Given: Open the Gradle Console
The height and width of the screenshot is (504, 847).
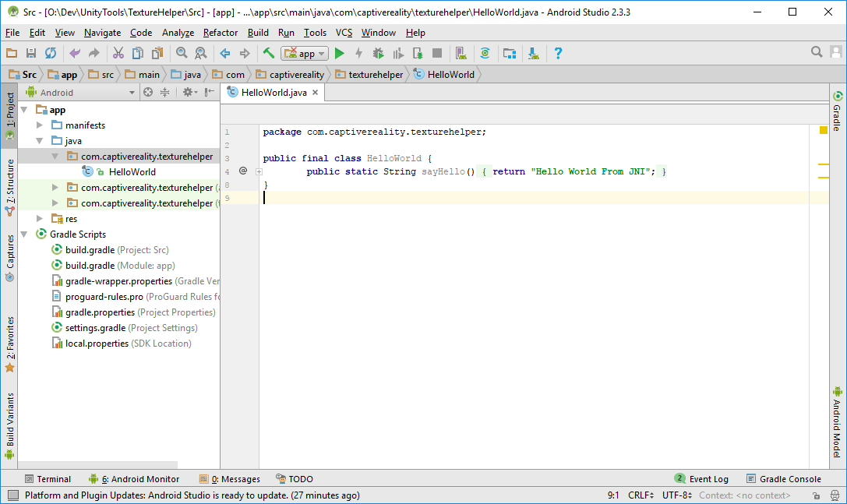Looking at the screenshot, I should [x=784, y=479].
